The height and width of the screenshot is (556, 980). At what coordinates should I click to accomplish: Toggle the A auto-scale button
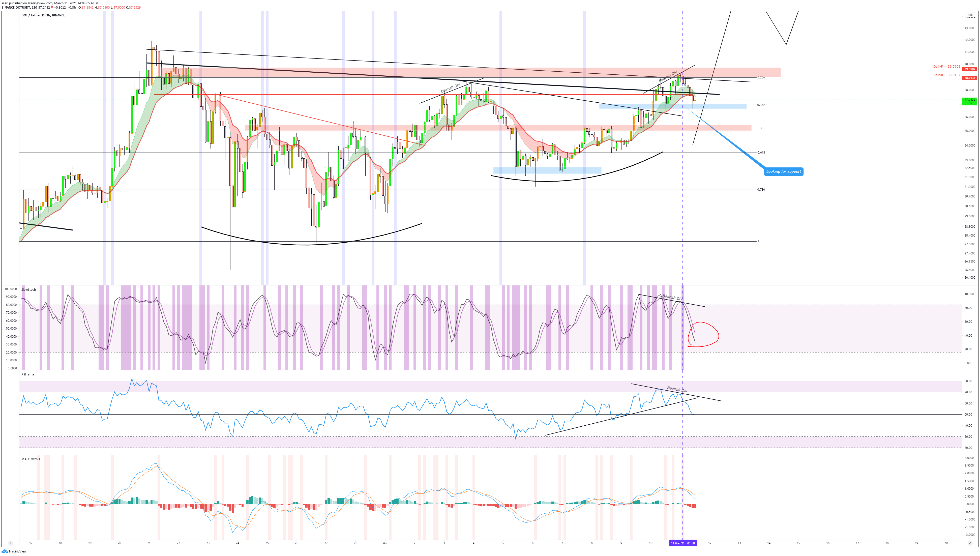(x=970, y=543)
